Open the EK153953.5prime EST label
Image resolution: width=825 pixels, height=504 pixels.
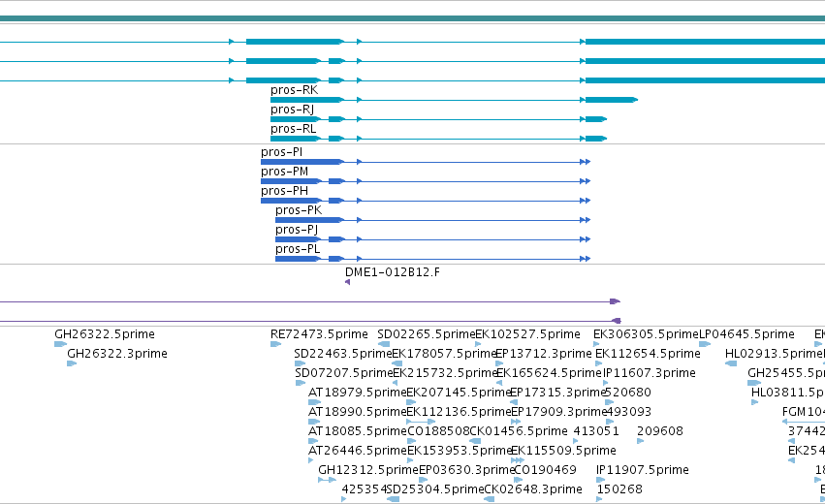(460, 451)
